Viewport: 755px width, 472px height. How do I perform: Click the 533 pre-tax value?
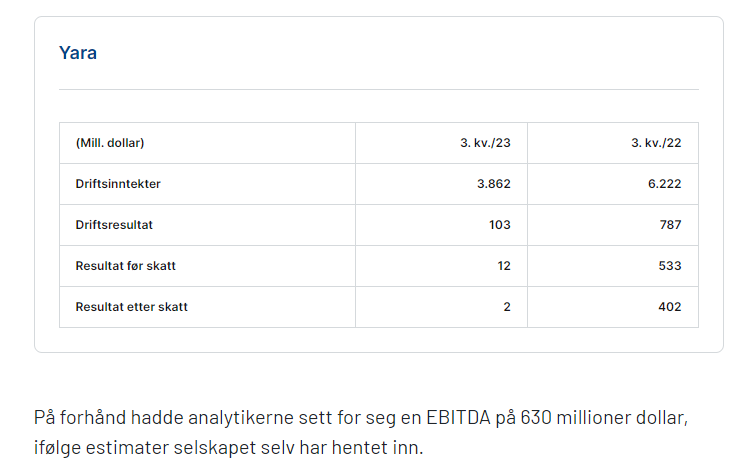click(x=670, y=266)
